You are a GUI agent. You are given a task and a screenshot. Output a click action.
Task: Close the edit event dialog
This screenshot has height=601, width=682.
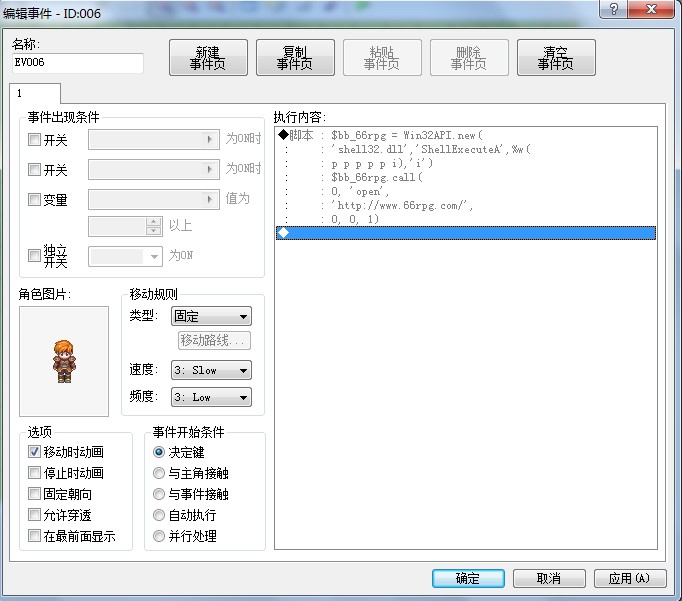(x=651, y=9)
